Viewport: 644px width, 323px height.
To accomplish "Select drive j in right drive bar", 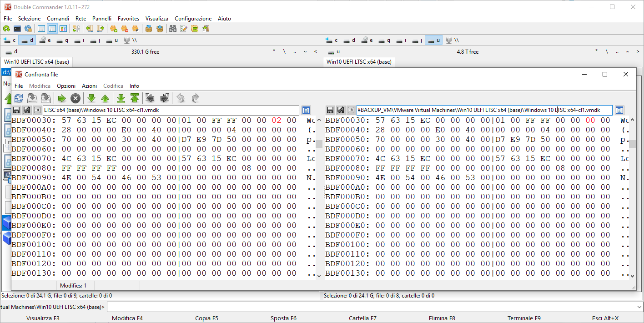I will click(x=418, y=40).
